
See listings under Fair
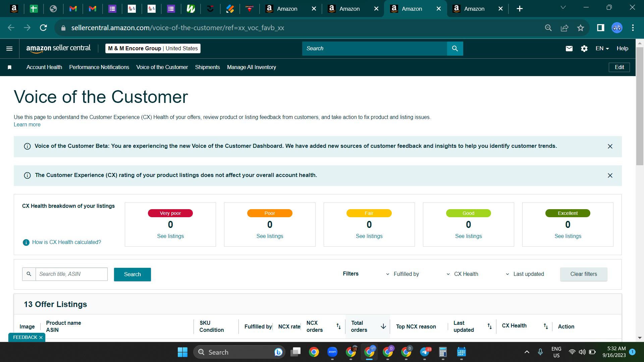point(369,236)
